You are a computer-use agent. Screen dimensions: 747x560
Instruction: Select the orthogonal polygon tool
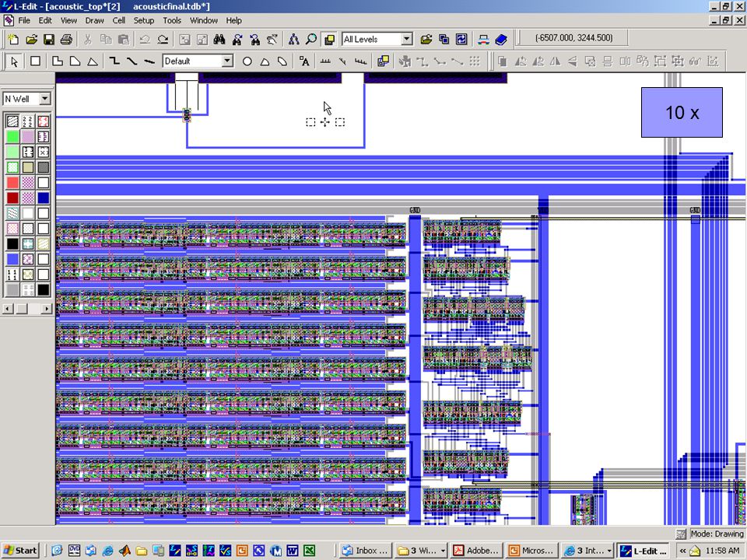pos(57,61)
